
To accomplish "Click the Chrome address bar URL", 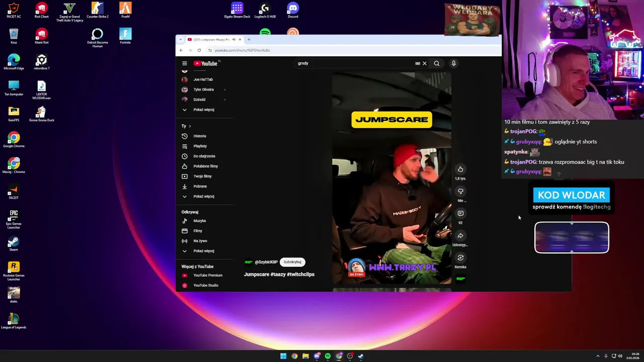I will (243, 50).
